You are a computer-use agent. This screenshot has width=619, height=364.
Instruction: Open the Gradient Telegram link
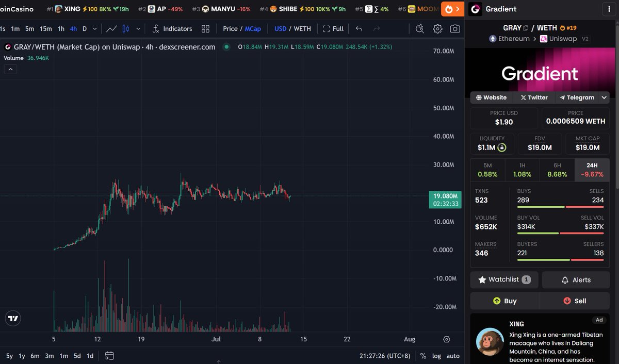click(x=576, y=97)
